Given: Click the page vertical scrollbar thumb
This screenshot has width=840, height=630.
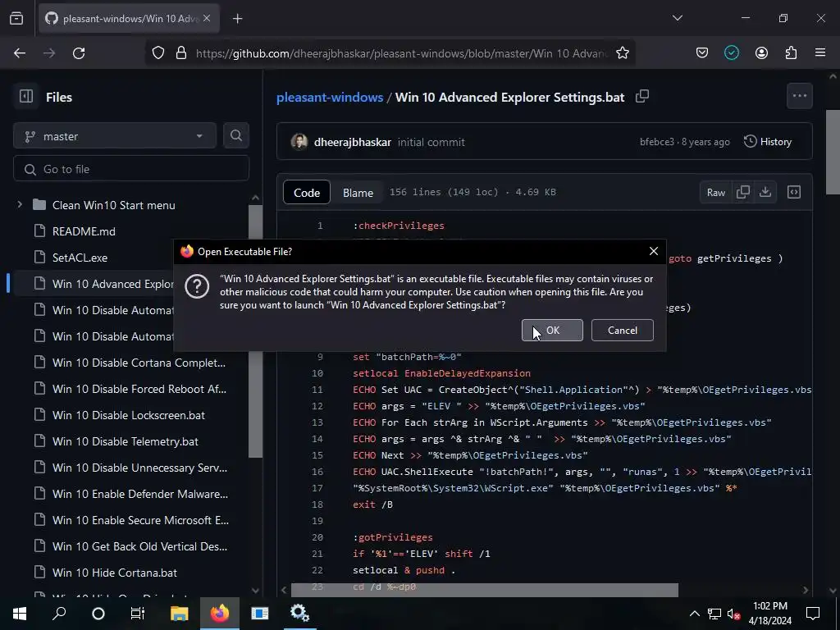Looking at the screenshot, I should tap(833, 153).
